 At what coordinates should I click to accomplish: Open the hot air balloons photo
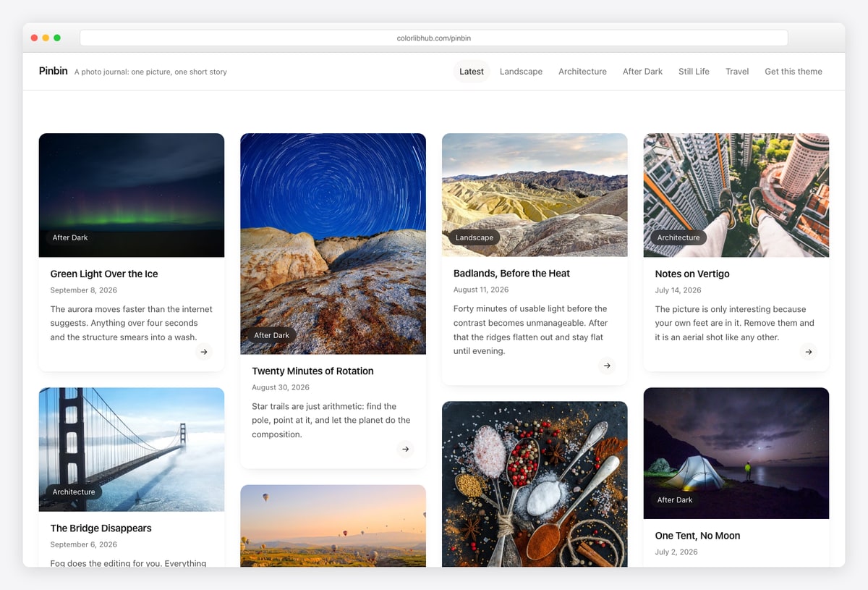[x=333, y=526]
